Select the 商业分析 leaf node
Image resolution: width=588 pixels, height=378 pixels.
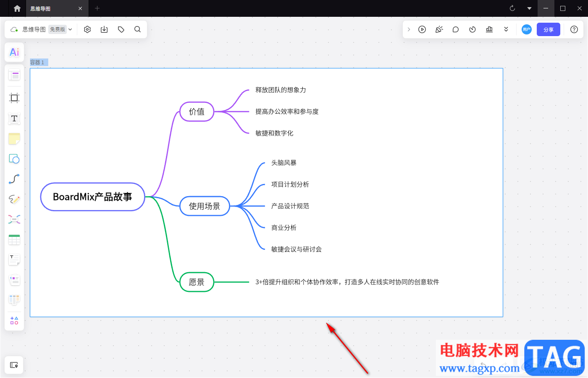(x=284, y=228)
